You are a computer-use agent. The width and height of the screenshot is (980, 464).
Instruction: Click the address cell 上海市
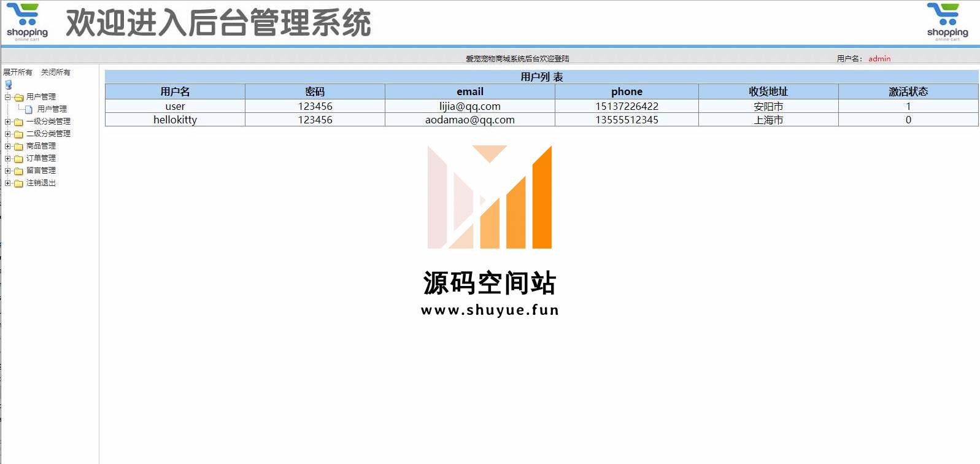tap(768, 120)
